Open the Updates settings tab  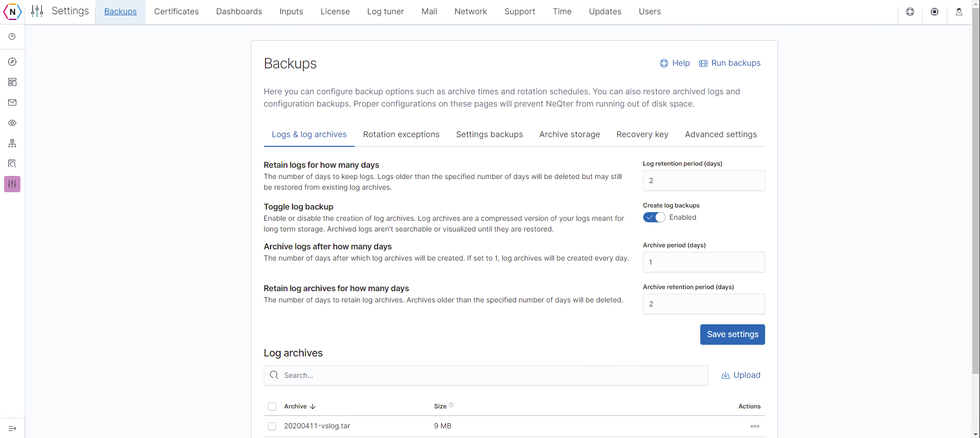(x=605, y=11)
